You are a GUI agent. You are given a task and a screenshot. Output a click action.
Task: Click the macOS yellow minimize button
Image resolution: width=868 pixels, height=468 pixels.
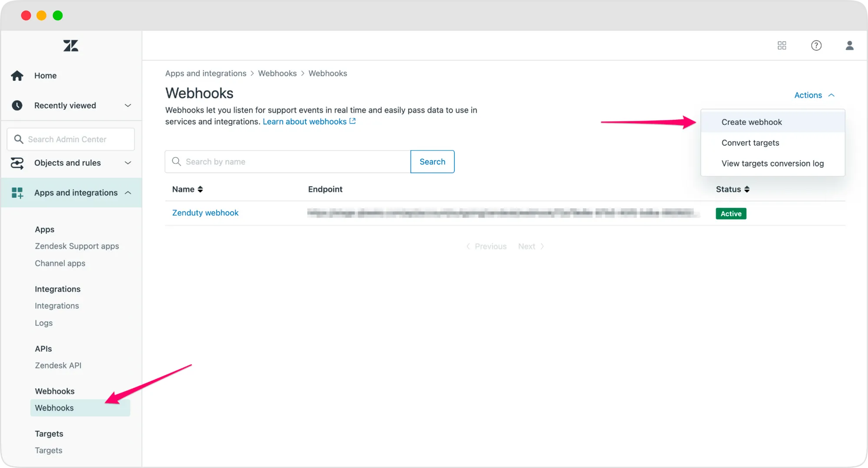pyautogui.click(x=42, y=16)
